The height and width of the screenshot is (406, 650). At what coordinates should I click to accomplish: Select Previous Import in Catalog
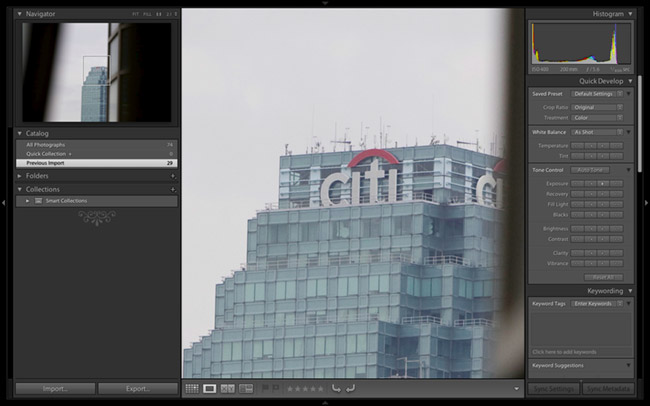tap(97, 163)
